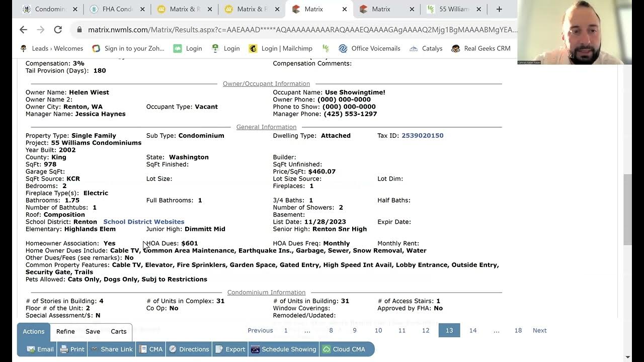Open Login | Mailchimp bookmark
The width and height of the screenshot is (644, 362).
[x=280, y=48]
